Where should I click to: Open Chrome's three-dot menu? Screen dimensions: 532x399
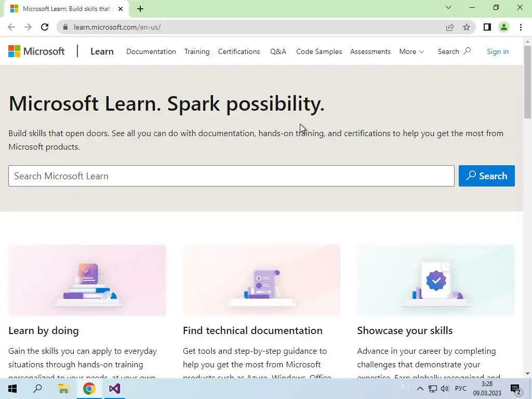pyautogui.click(x=521, y=27)
